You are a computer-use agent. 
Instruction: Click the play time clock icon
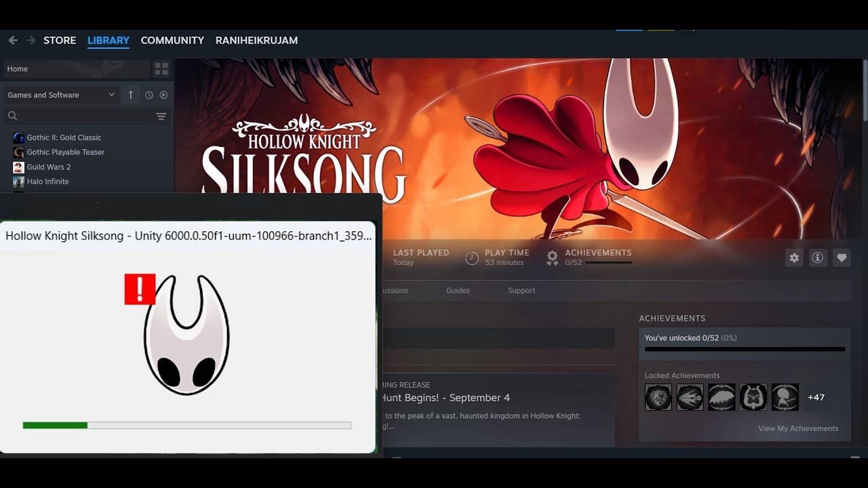coord(472,258)
